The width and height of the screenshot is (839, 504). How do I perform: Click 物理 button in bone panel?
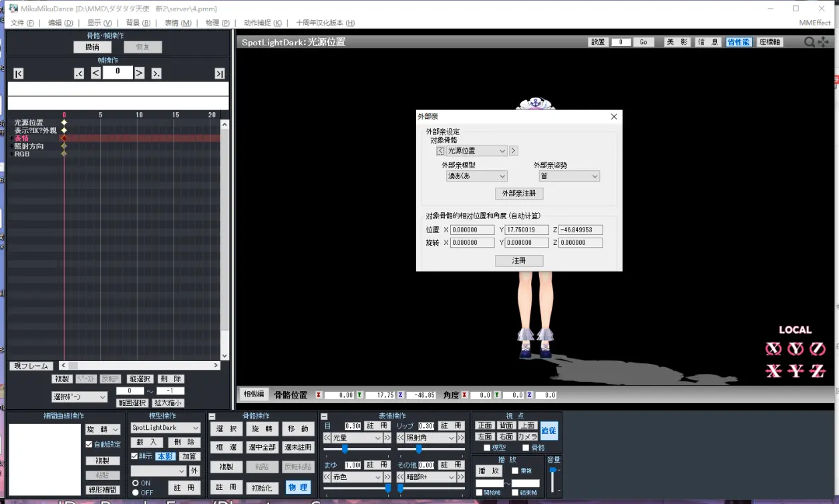click(298, 488)
